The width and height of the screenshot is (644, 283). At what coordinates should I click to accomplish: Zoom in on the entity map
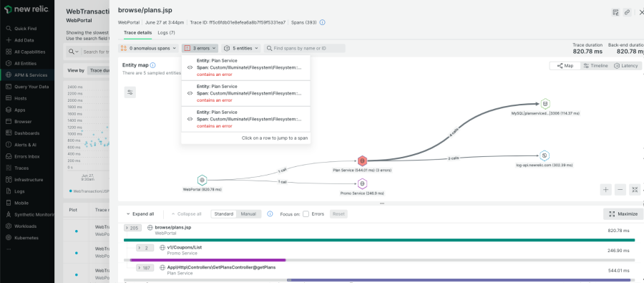(605, 190)
